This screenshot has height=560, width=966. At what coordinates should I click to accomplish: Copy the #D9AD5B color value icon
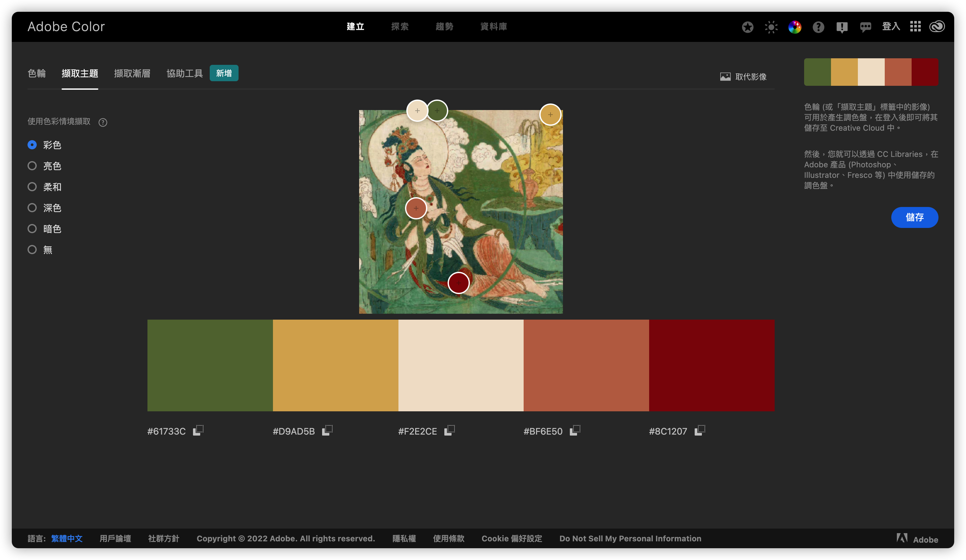(x=327, y=431)
